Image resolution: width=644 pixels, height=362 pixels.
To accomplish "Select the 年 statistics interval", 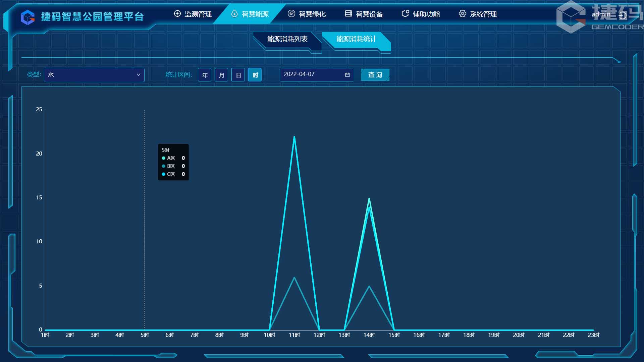I will tap(205, 75).
